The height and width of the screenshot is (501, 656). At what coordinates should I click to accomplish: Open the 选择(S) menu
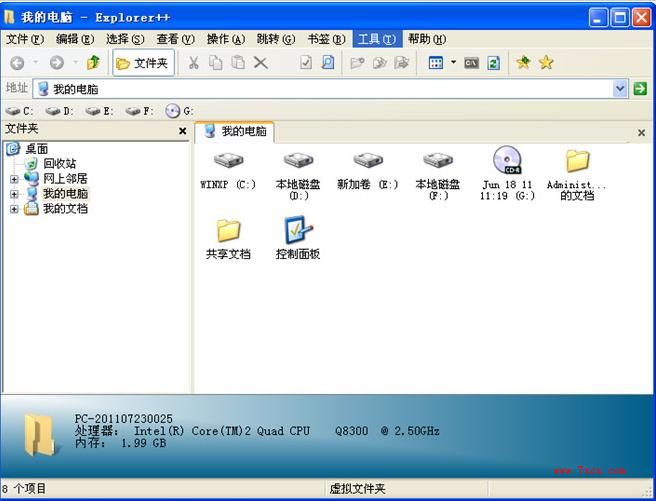point(125,39)
